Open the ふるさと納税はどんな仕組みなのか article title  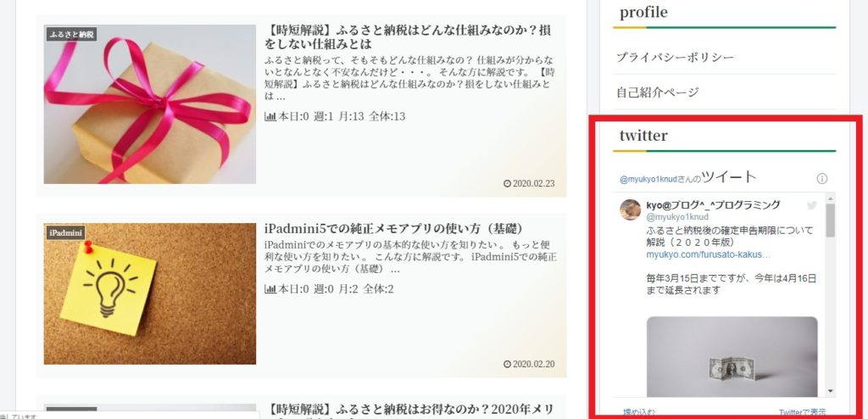click(x=409, y=36)
